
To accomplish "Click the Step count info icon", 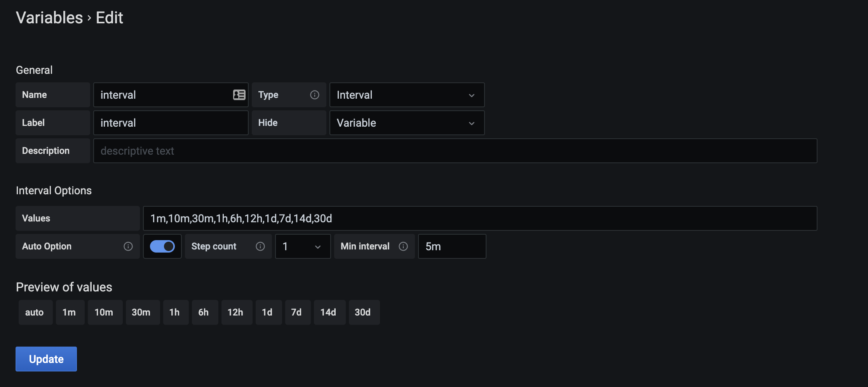I will [260, 246].
